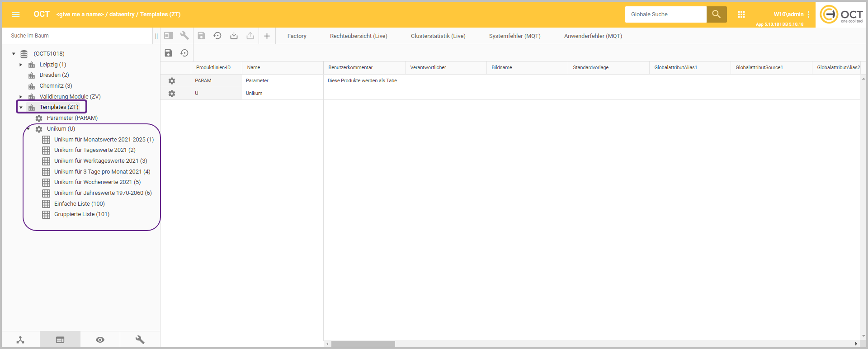Click the <give me a name> breadcrumb

[x=80, y=14]
